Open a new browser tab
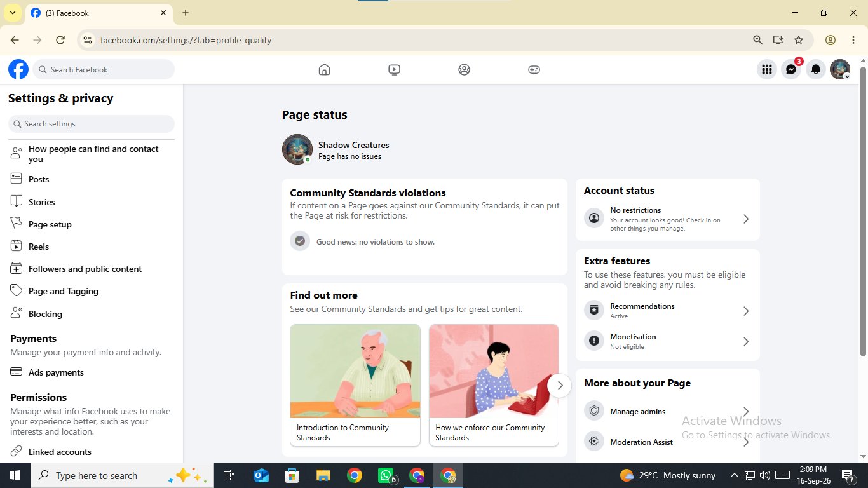The image size is (868, 488). [x=186, y=13]
